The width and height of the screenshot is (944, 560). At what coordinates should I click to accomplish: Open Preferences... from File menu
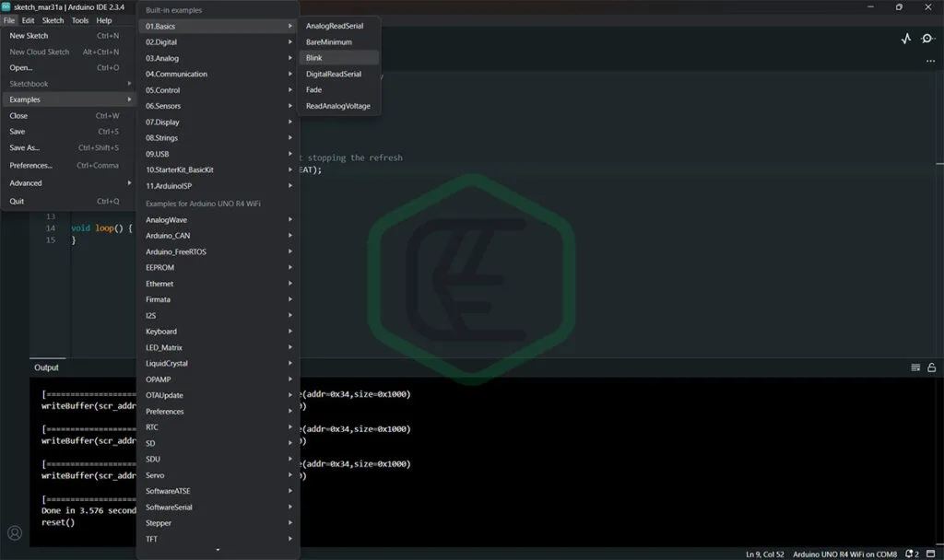pyautogui.click(x=68, y=166)
